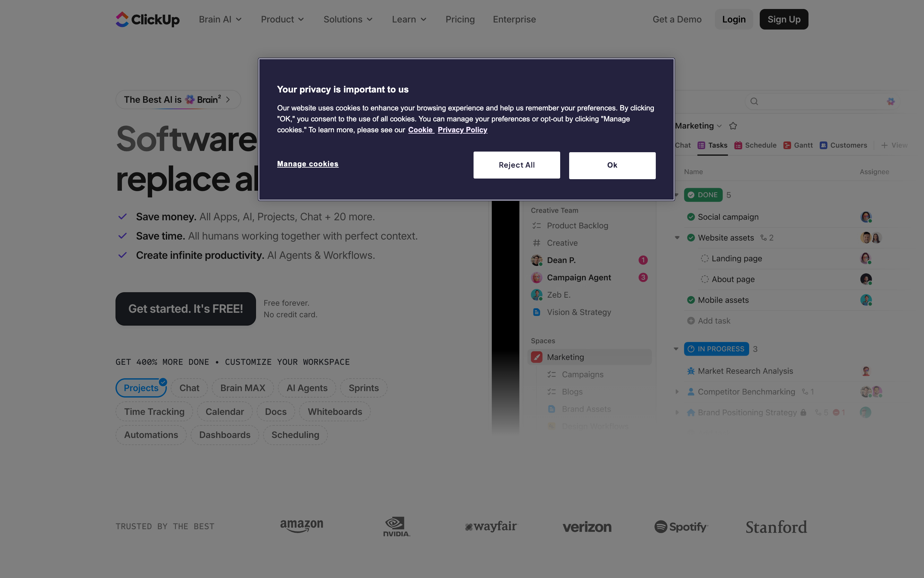924x578 pixels.
Task: Open the Vision & Strategy doc icon
Action: pos(536,312)
